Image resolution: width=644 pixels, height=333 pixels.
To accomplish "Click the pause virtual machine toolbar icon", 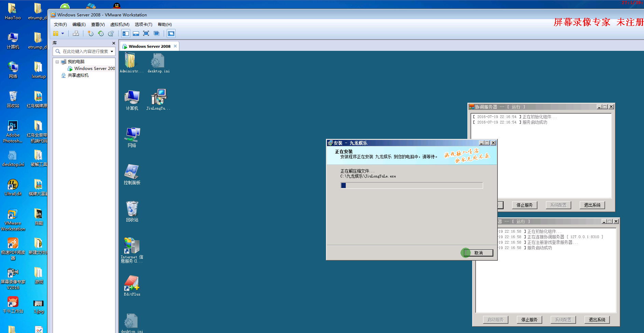I will pos(56,33).
